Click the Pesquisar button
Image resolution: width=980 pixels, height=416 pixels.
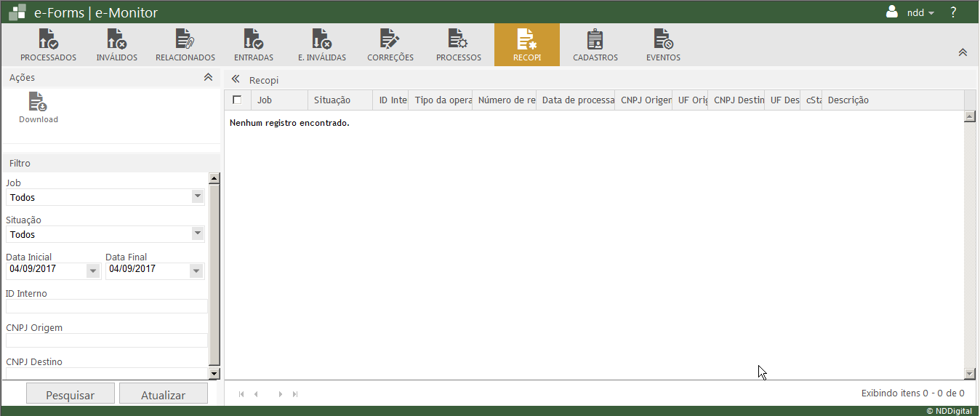(x=71, y=395)
